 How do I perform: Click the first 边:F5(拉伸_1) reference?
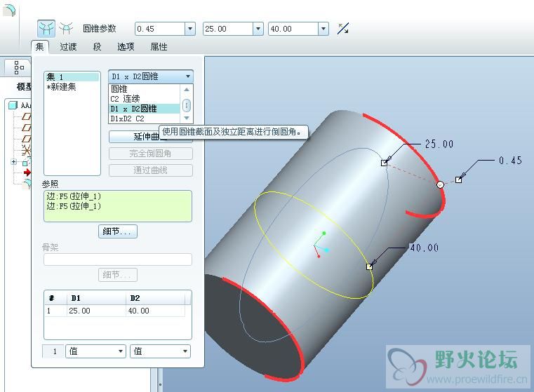pyautogui.click(x=74, y=196)
